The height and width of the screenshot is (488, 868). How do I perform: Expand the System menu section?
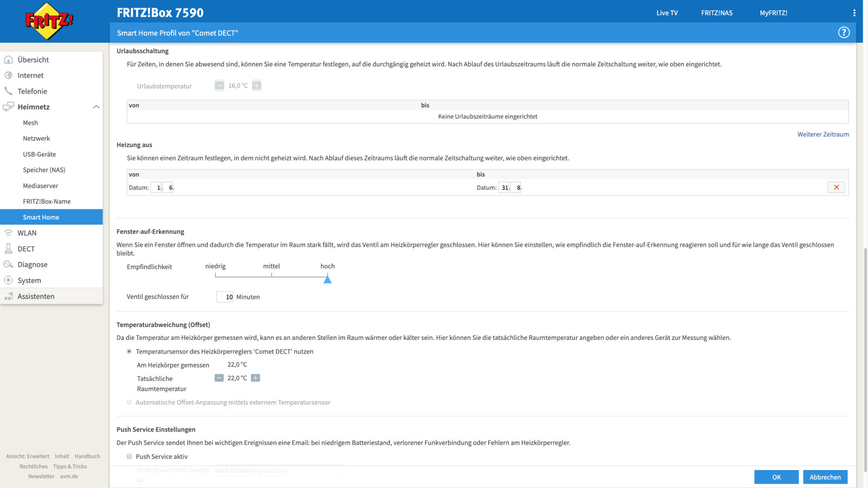click(x=29, y=280)
